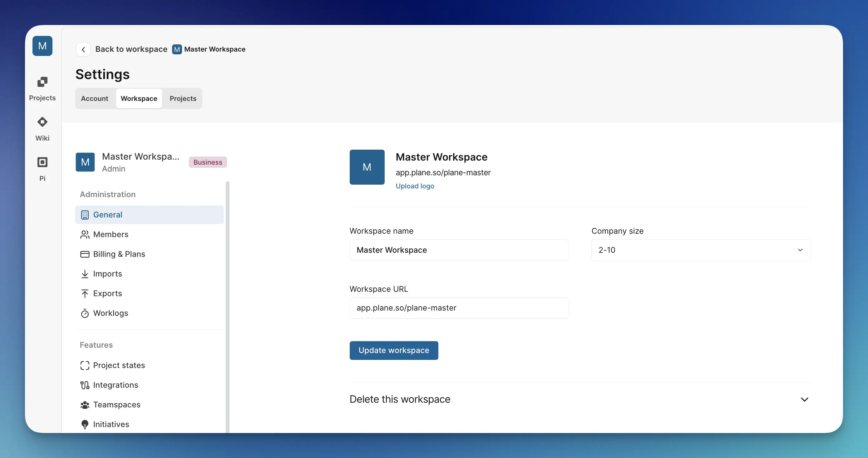
Task: Open Teamspaces feature settings
Action: pyautogui.click(x=149, y=405)
